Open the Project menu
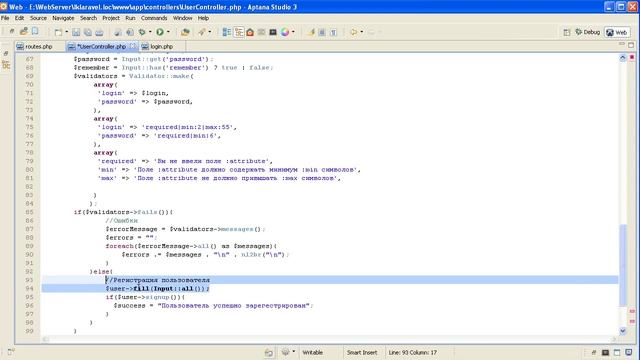The height and width of the screenshot is (360, 640). [x=111, y=18]
